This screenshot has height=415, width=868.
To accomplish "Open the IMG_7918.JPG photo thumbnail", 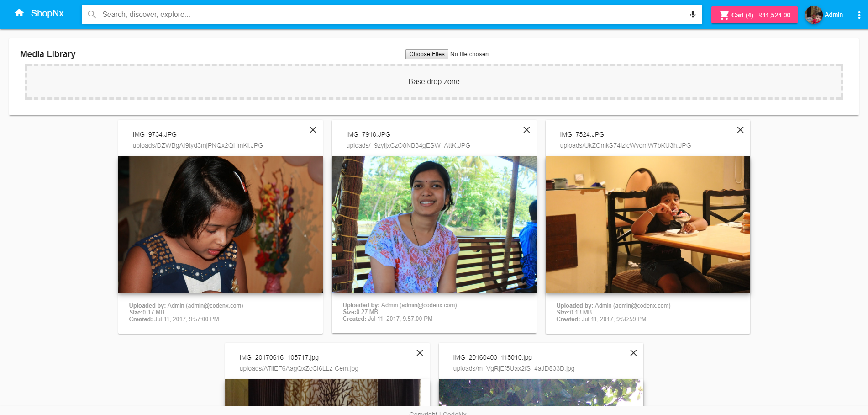I will [x=434, y=224].
